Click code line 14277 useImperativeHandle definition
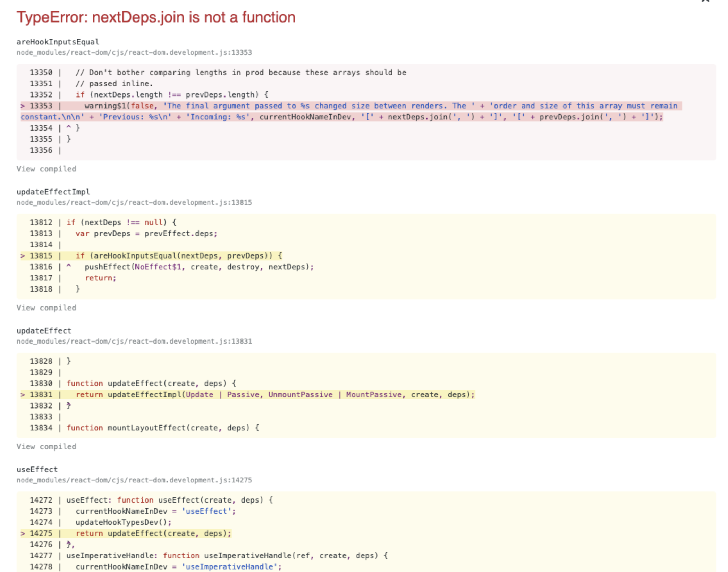The width and height of the screenshot is (728, 572). click(x=227, y=556)
